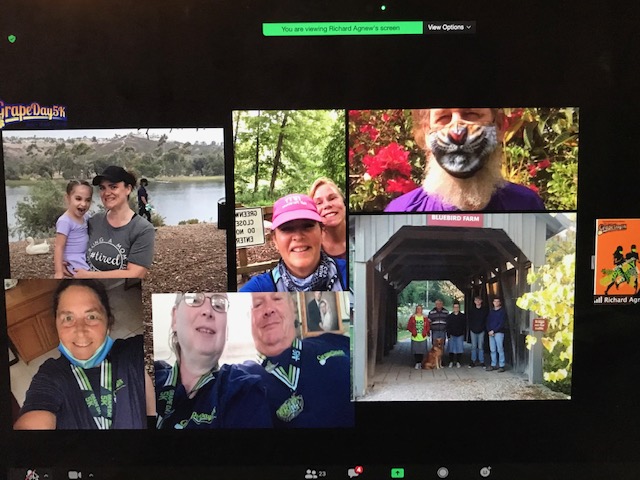This screenshot has height=480, width=640.
Task: Click the selfie of couple wearing medals
Action: pyautogui.click(x=250, y=360)
